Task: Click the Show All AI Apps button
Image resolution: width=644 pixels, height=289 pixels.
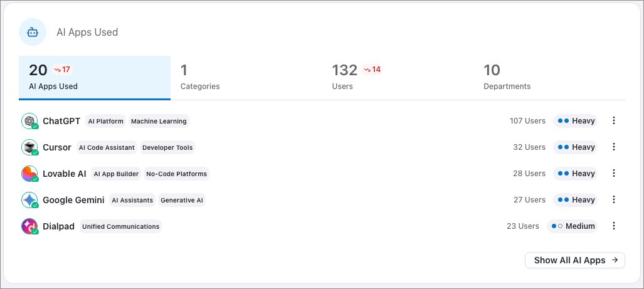Action: (x=574, y=260)
